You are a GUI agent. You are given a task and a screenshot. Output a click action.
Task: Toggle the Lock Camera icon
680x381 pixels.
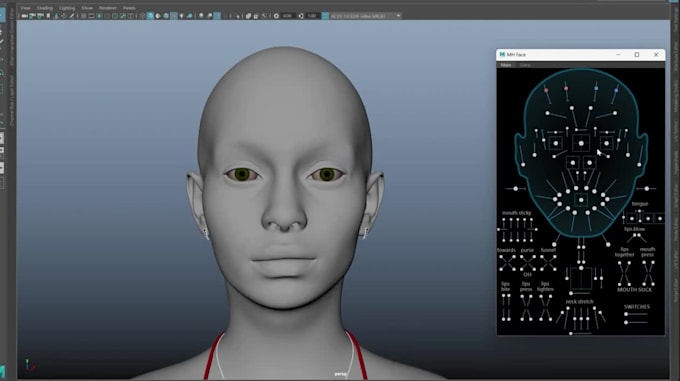pyautogui.click(x=32, y=16)
